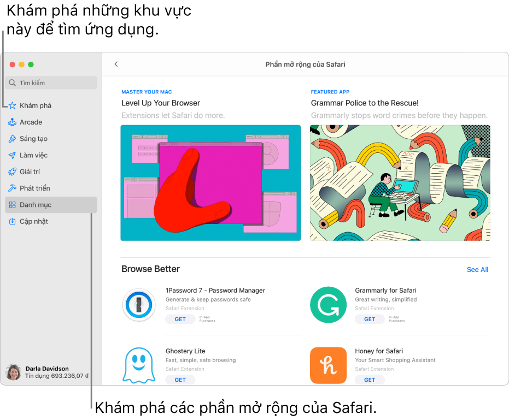509x420 pixels.
Task: Open the Level Up Your Browser artwork
Action: tap(210, 183)
